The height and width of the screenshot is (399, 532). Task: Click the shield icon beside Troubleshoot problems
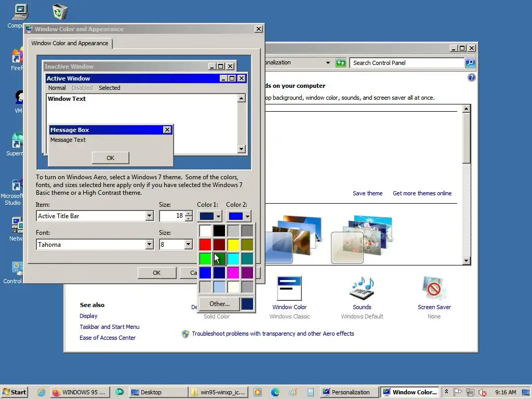(185, 334)
